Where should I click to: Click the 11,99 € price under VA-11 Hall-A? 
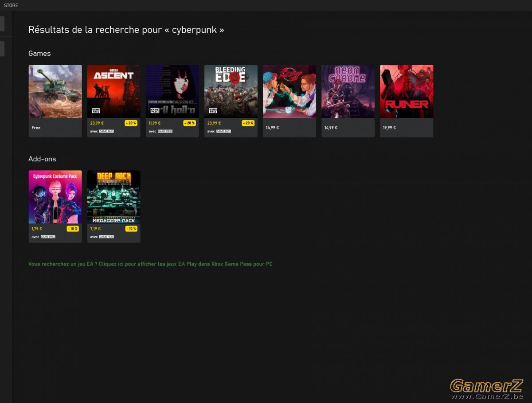155,123
